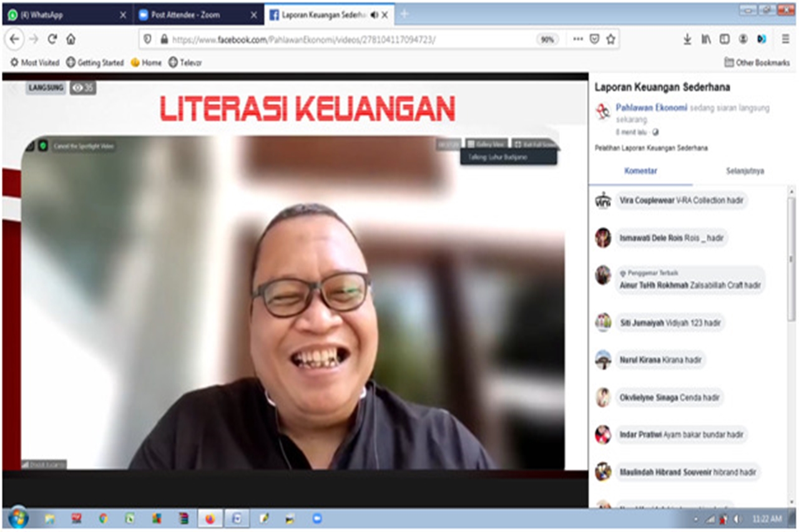Expand the Other Bookmarks folder
This screenshot has height=532, width=799.
pos(757,62)
